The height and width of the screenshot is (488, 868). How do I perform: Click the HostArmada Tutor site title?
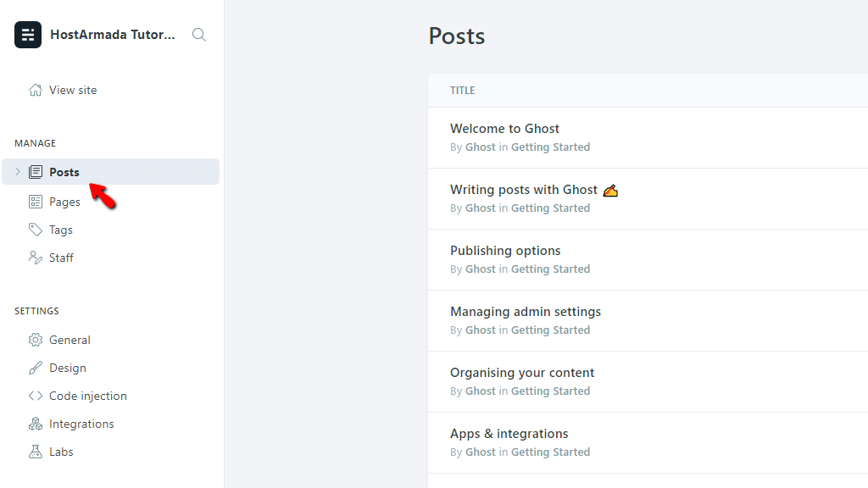click(112, 35)
